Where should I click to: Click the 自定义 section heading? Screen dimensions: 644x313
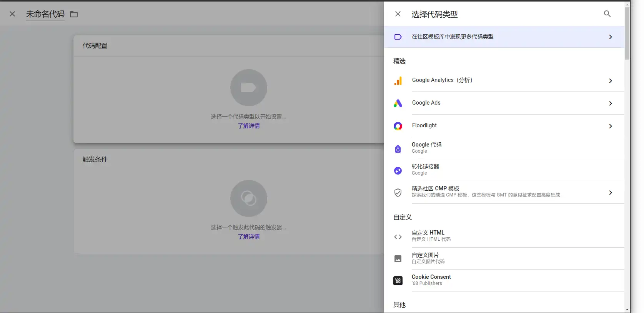pos(403,217)
